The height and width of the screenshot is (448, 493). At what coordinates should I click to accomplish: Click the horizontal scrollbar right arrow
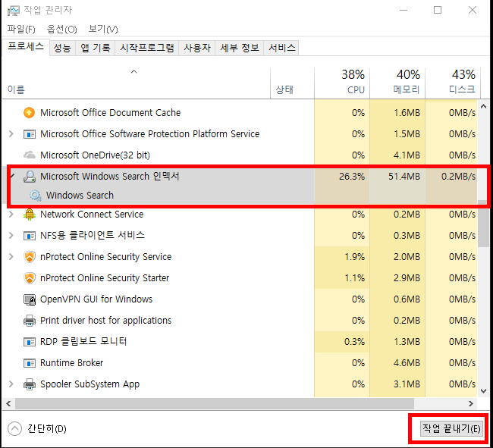pyautogui.click(x=471, y=404)
